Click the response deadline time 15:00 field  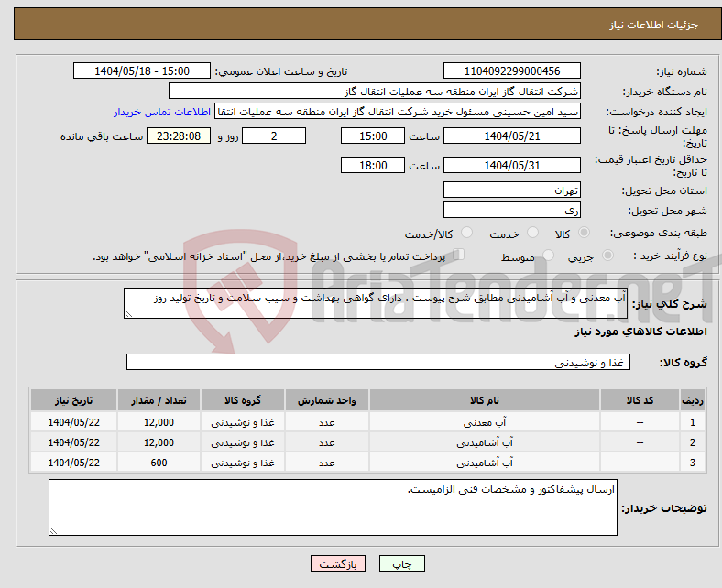tap(373, 136)
